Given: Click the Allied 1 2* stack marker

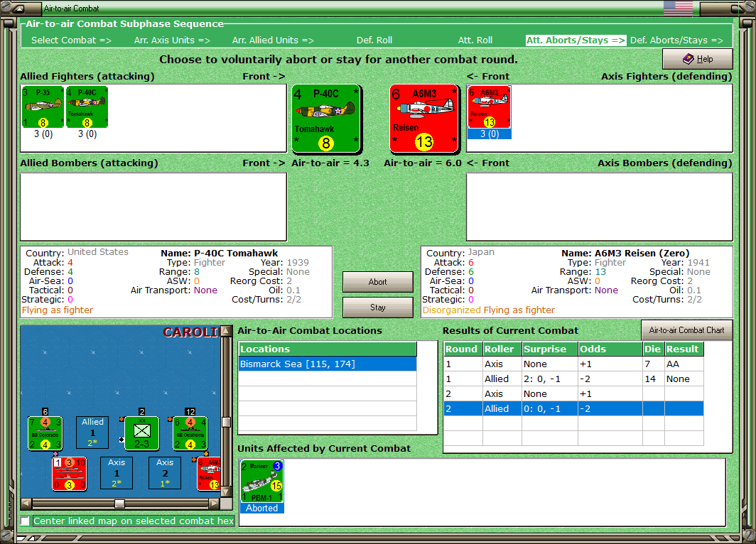Looking at the screenshot, I should pos(92,433).
